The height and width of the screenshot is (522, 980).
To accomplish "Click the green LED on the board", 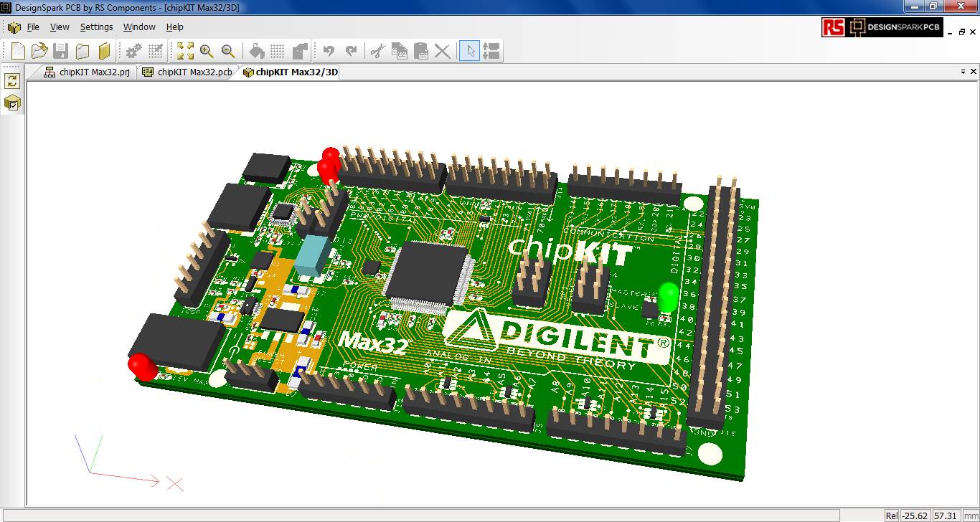I will [669, 296].
